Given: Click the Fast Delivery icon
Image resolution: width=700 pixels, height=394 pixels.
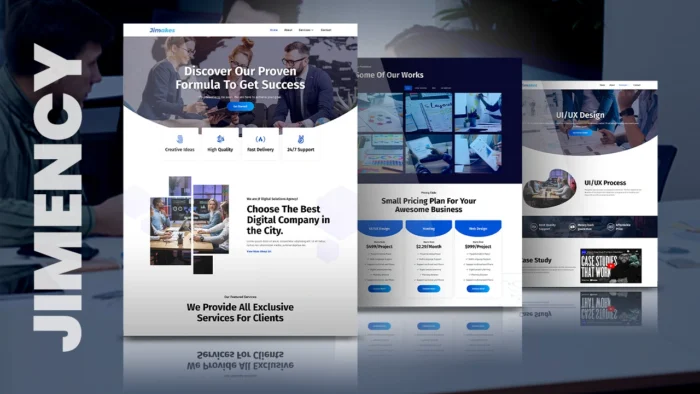Looking at the screenshot, I should tap(260, 139).
